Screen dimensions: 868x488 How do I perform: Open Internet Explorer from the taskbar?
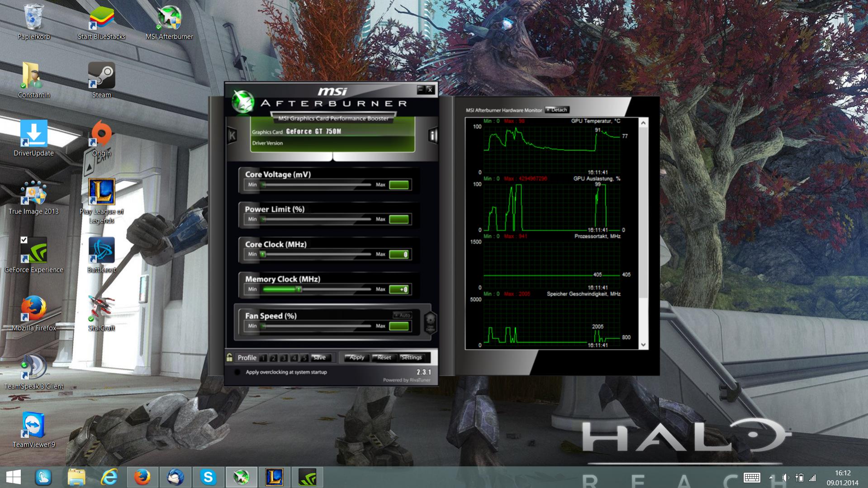click(109, 477)
